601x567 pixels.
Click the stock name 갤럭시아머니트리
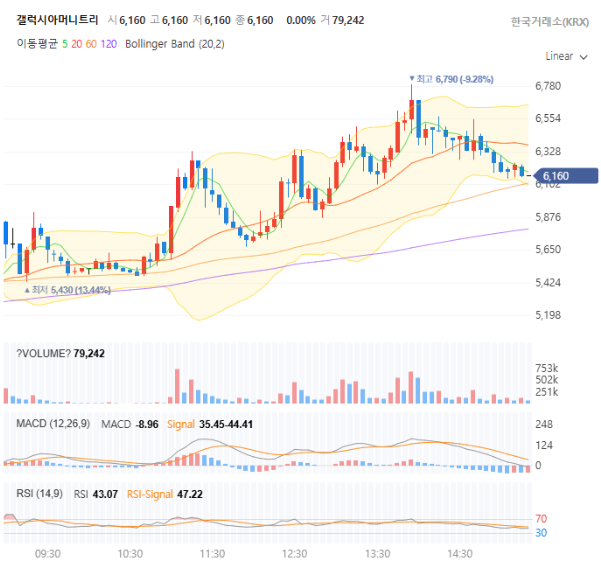(57, 20)
